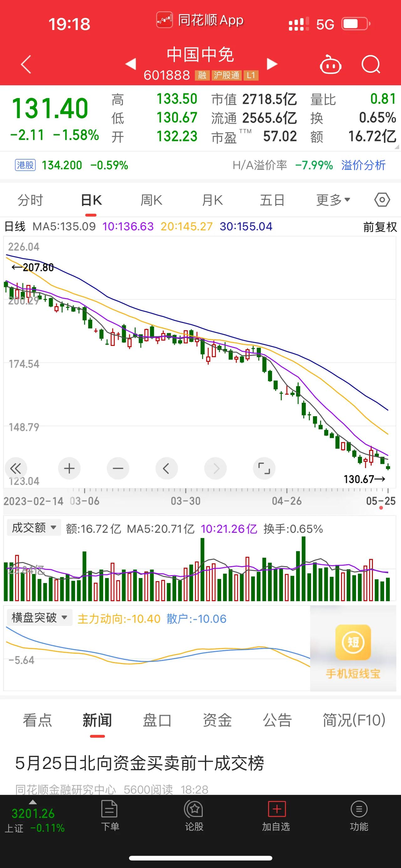Select the 新闻 section tab
Viewport: 401px width, 868px height.
pyautogui.click(x=97, y=720)
